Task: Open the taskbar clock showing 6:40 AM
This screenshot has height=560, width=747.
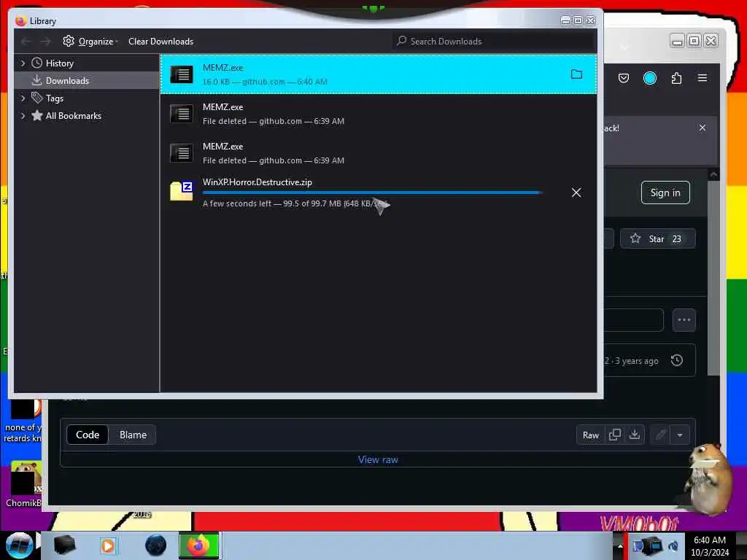Action: 710,546
